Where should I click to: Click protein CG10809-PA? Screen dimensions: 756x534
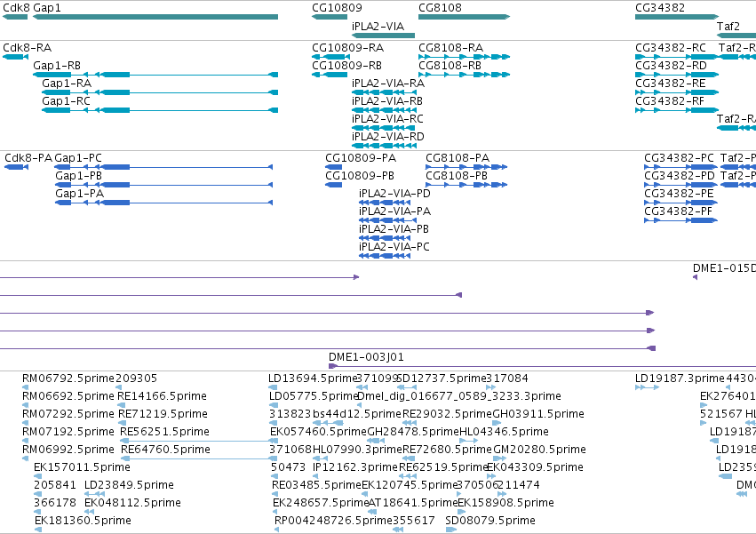[x=361, y=158]
